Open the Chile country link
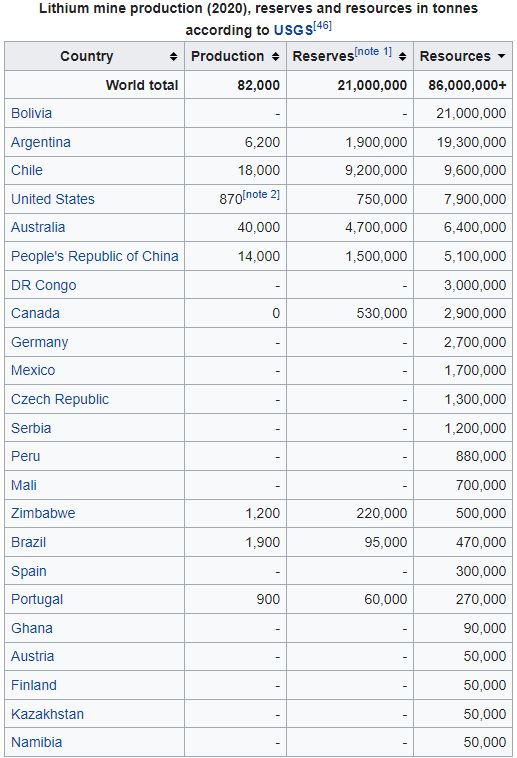The width and height of the screenshot is (517, 758). (x=27, y=170)
